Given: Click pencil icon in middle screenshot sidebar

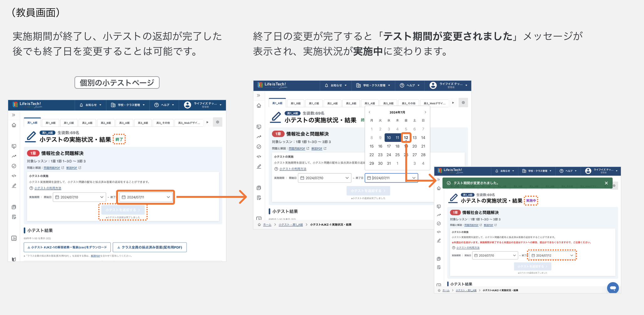Looking at the screenshot, I should pyautogui.click(x=259, y=166).
